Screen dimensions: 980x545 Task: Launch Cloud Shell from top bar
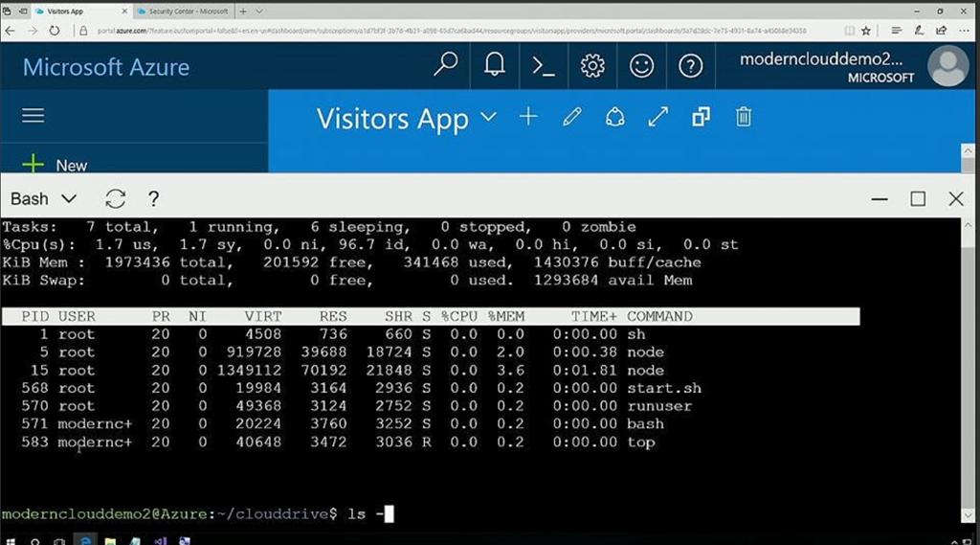[x=544, y=66]
